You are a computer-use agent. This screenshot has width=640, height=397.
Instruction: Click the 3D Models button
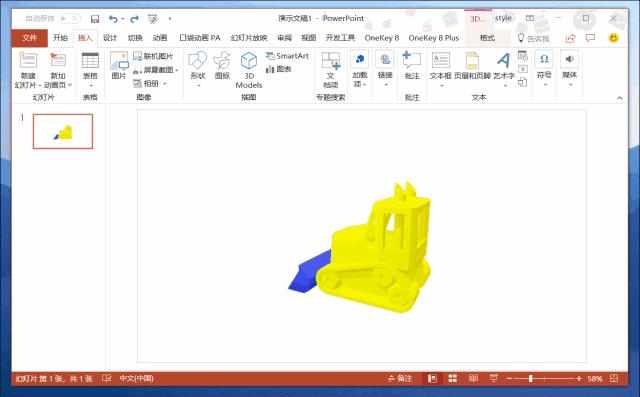point(249,70)
